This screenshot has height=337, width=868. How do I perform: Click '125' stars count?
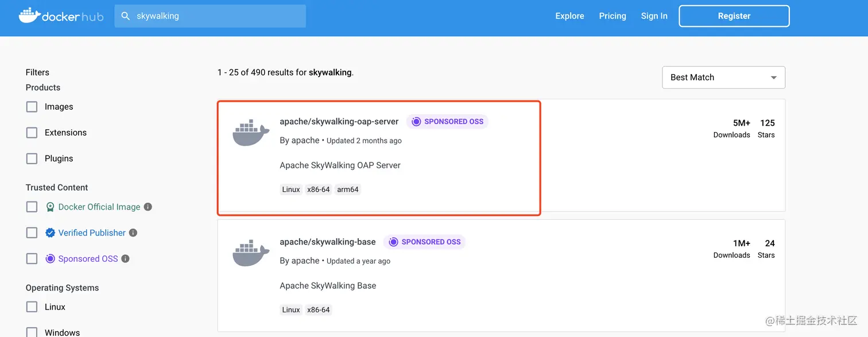click(x=768, y=123)
